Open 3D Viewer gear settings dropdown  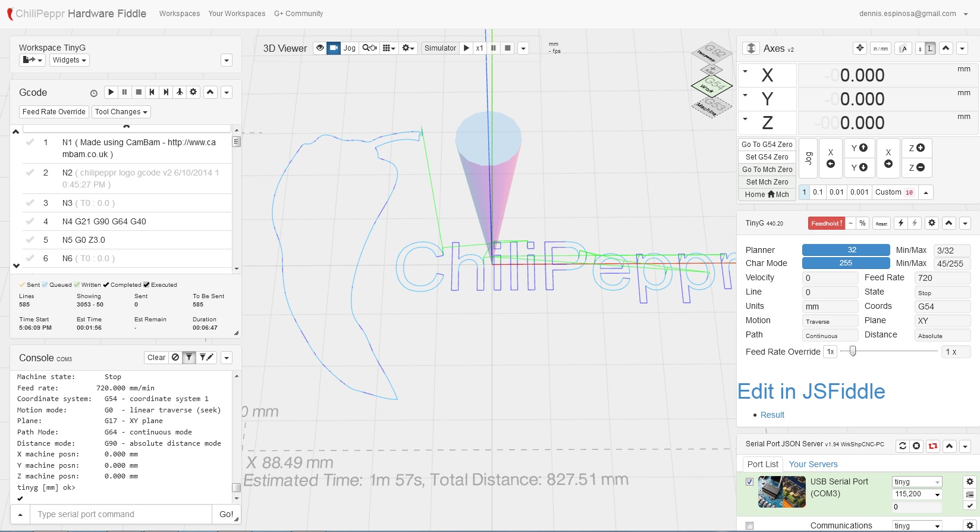(x=408, y=48)
